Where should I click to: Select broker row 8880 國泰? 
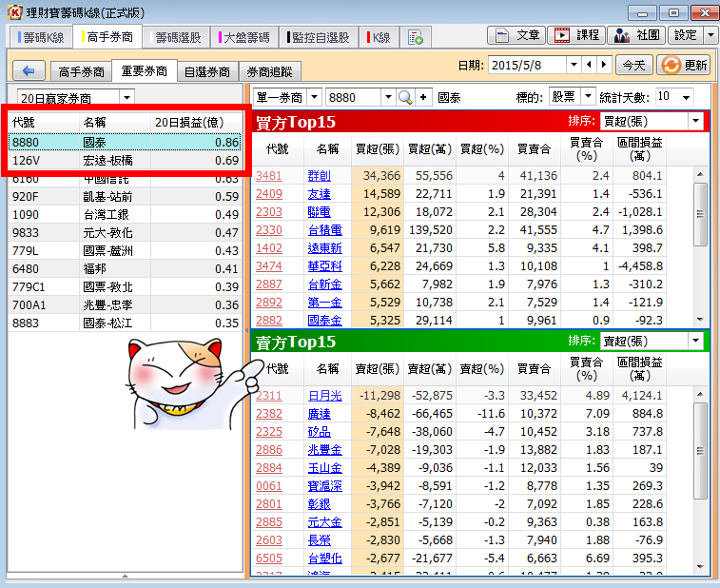tap(125, 143)
